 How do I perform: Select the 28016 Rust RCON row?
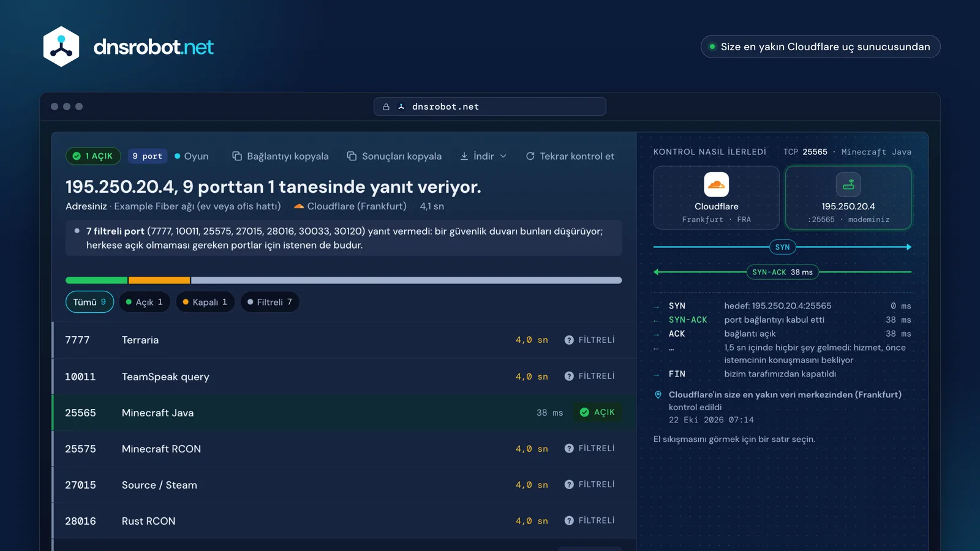click(x=344, y=521)
